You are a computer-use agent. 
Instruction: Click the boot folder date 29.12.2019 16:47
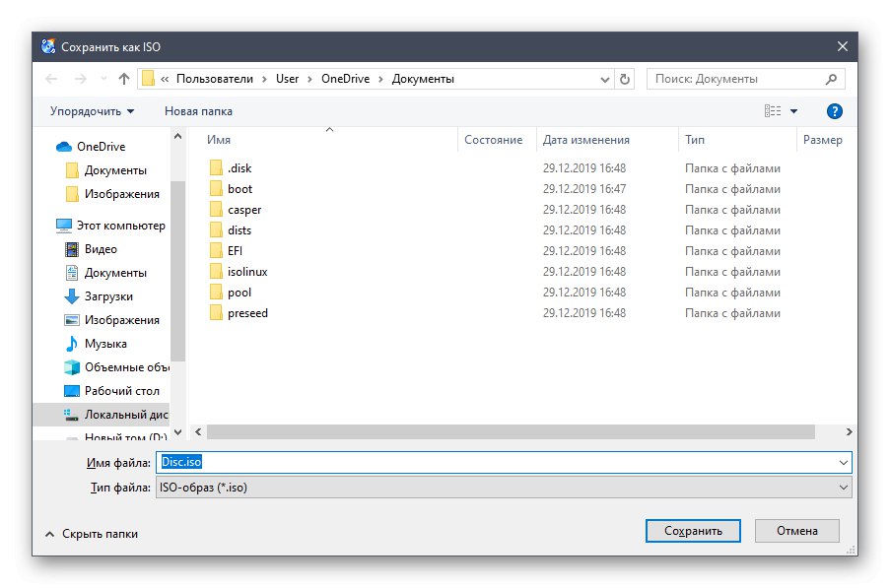[x=584, y=189]
